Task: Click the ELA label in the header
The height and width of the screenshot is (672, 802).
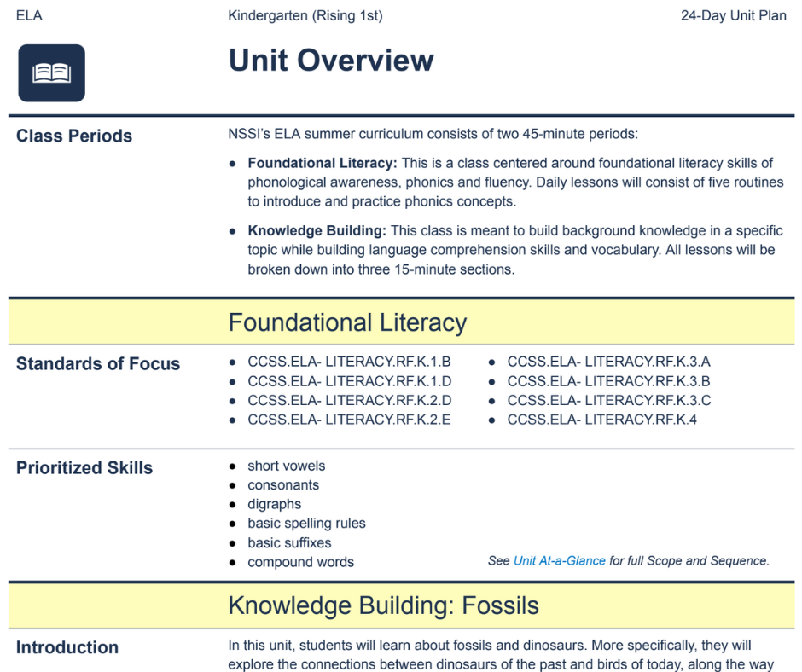Action: (x=29, y=15)
